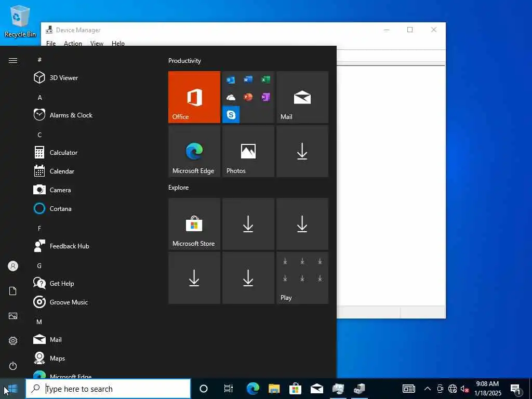
Task: Open OneNote in the Office apps tile
Action: click(x=265, y=97)
